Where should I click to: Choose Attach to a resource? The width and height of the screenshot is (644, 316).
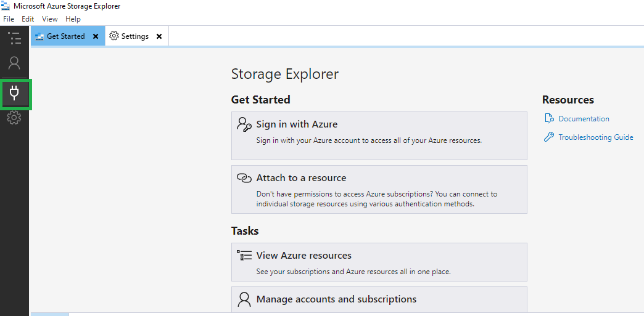(379, 189)
